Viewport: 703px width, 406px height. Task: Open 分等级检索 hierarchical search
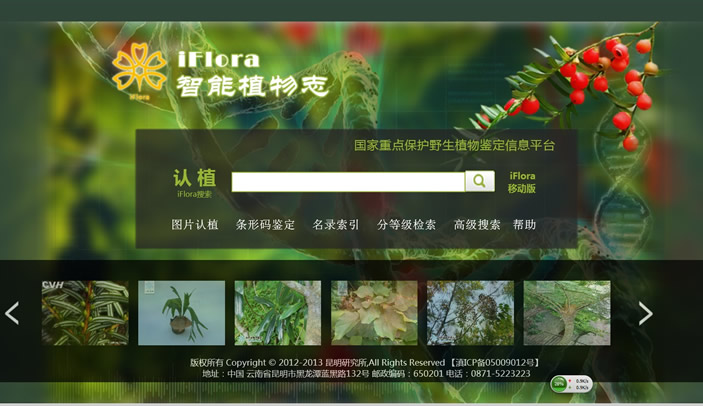click(406, 225)
